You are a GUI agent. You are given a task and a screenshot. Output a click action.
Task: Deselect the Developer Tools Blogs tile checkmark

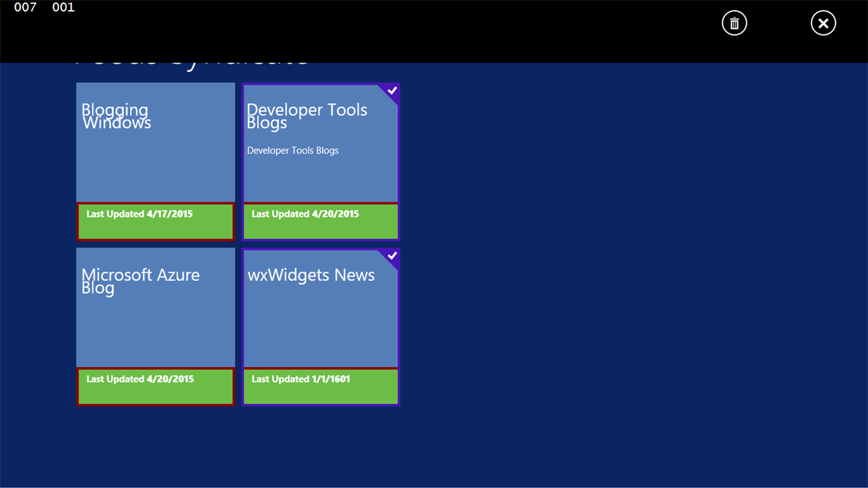(392, 91)
